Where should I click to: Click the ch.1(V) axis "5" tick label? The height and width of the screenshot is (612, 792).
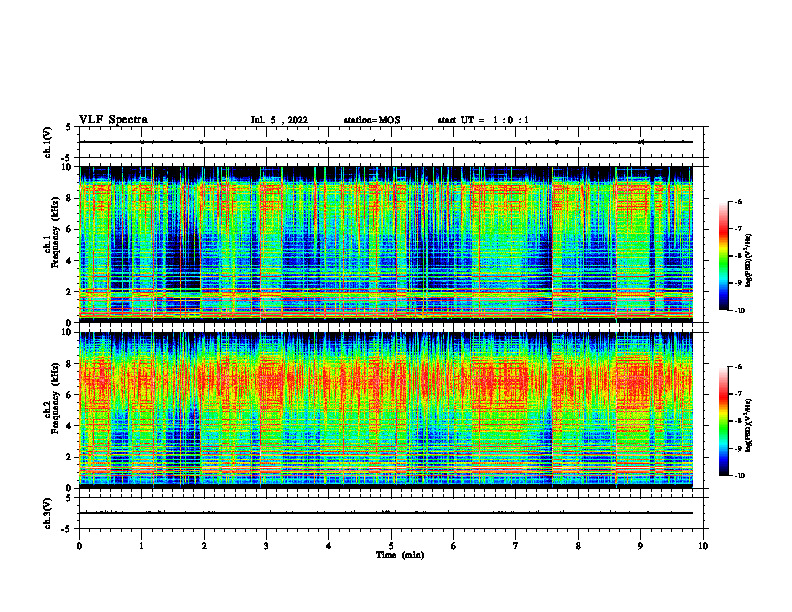(69, 127)
